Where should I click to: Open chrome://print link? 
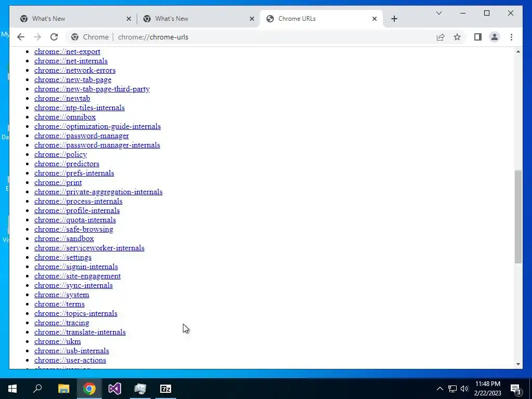(58, 182)
